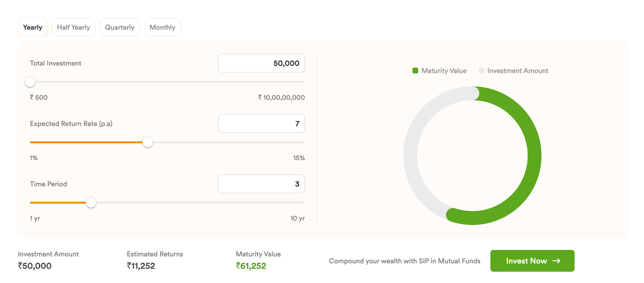Screen dimensions: 644x283
Task: Toggle the Investment Amount legend label
Action: coord(518,71)
